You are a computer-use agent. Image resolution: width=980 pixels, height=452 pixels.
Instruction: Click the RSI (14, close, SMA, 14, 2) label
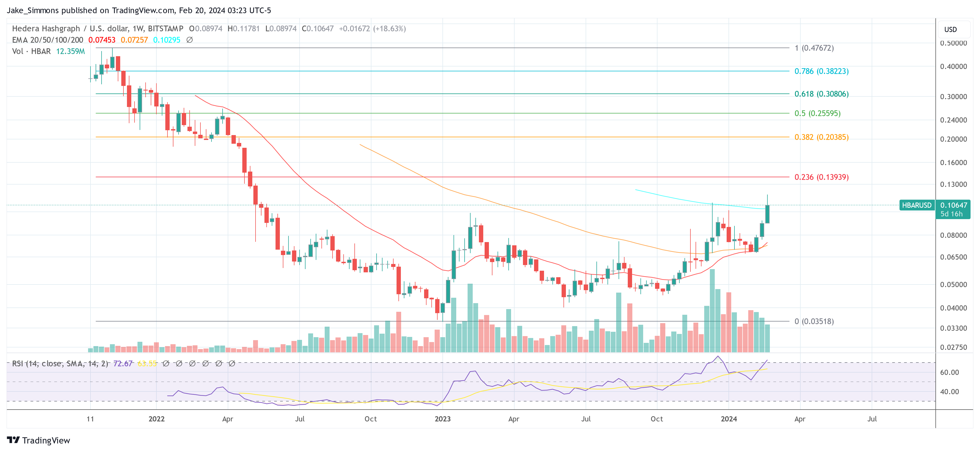click(x=60, y=363)
